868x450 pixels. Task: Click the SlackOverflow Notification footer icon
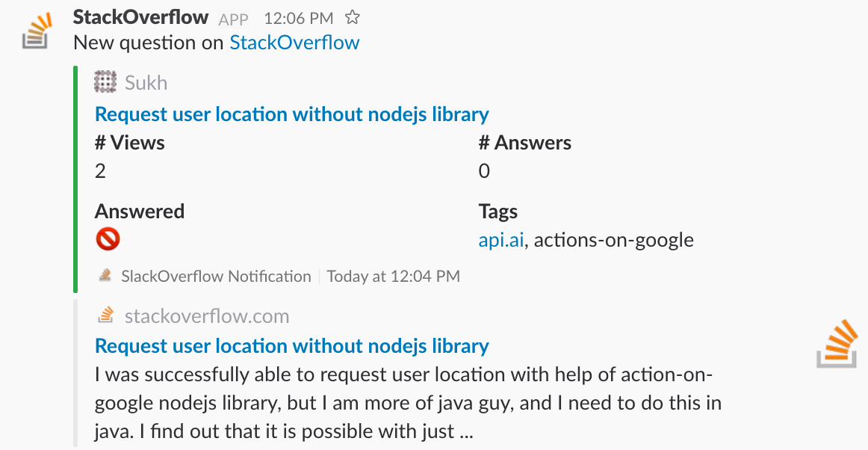click(x=105, y=275)
